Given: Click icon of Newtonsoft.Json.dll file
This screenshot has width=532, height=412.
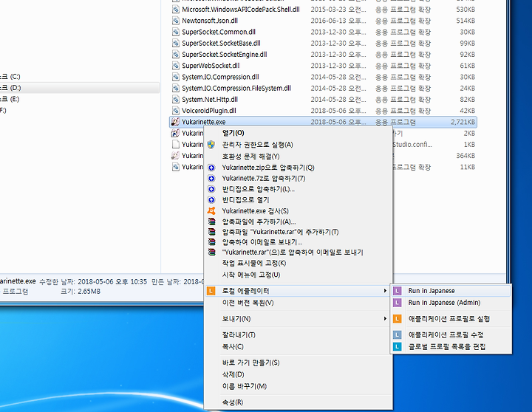Looking at the screenshot, I should point(175,21).
